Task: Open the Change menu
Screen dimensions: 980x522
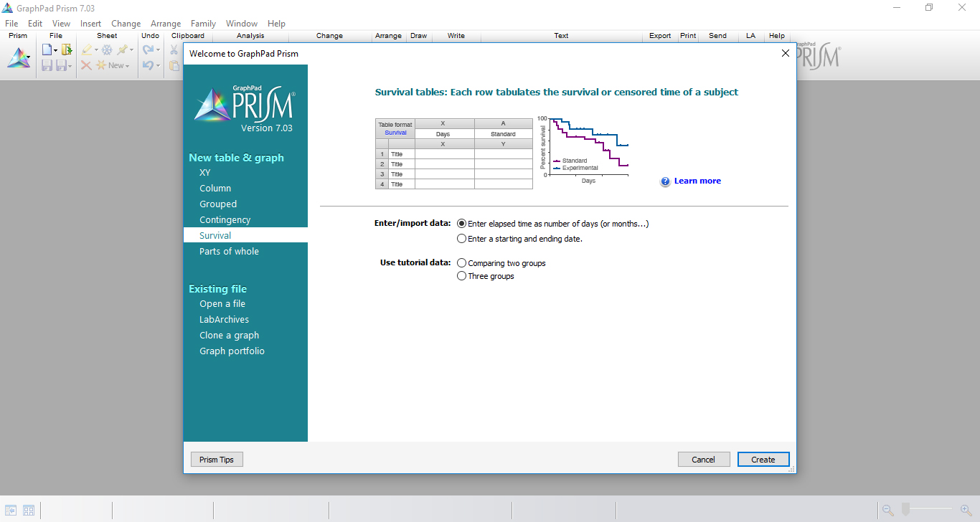Action: [126, 24]
